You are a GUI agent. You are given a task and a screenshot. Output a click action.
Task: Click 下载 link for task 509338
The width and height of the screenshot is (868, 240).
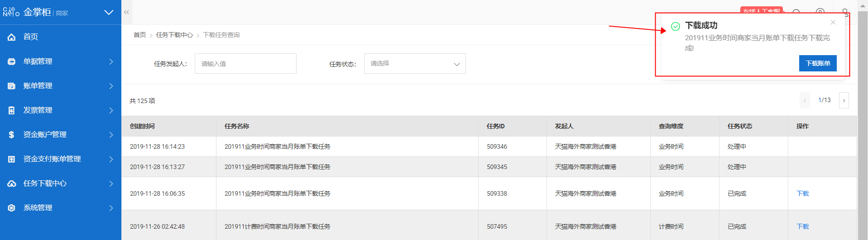pos(802,193)
